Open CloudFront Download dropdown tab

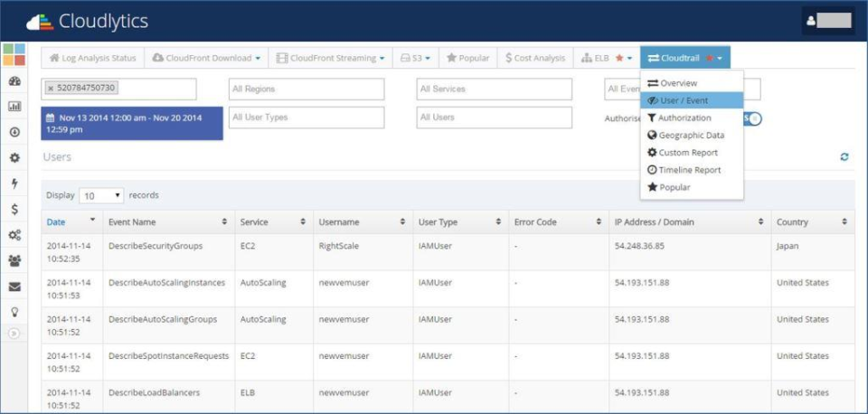click(206, 58)
